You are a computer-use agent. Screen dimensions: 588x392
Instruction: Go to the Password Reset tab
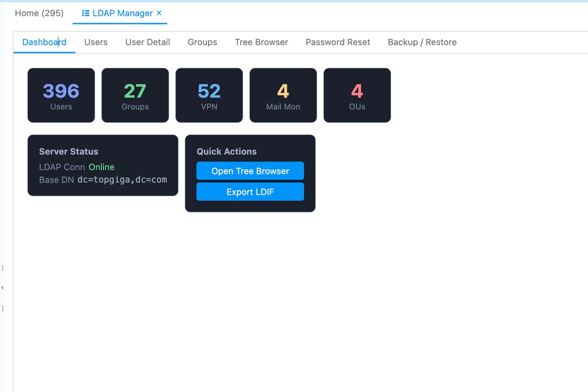tap(338, 42)
